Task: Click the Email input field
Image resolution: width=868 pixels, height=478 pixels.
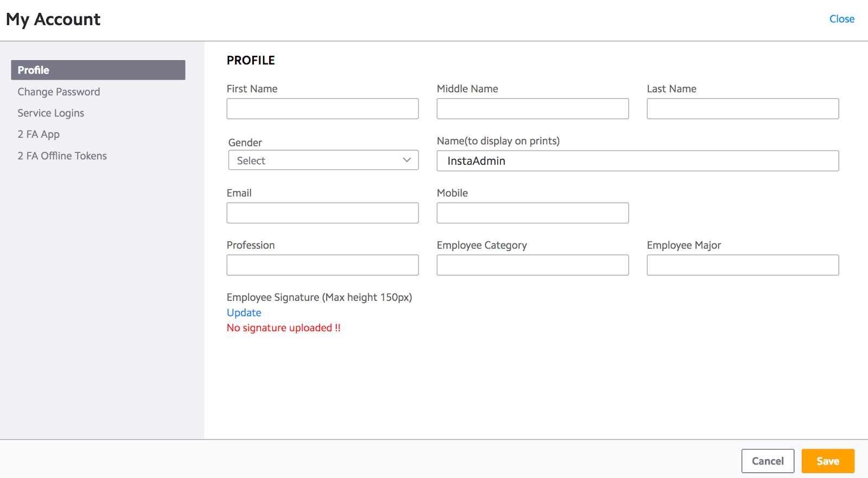Action: (x=322, y=213)
